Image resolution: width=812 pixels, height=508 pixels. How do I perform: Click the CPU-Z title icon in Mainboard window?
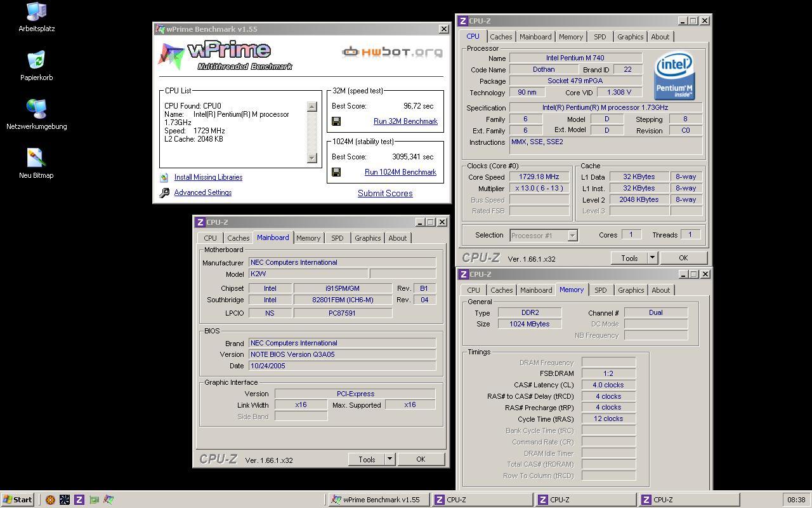[x=200, y=222]
